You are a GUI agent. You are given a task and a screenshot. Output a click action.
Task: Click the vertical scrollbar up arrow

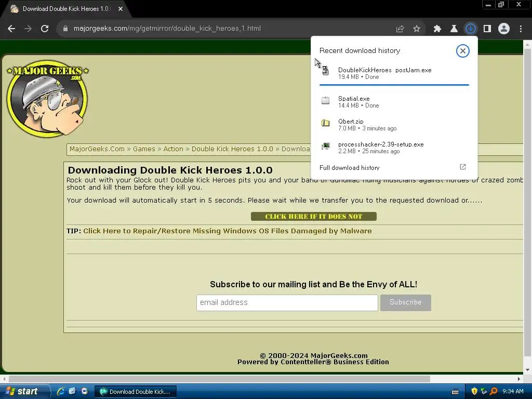tap(528, 45)
